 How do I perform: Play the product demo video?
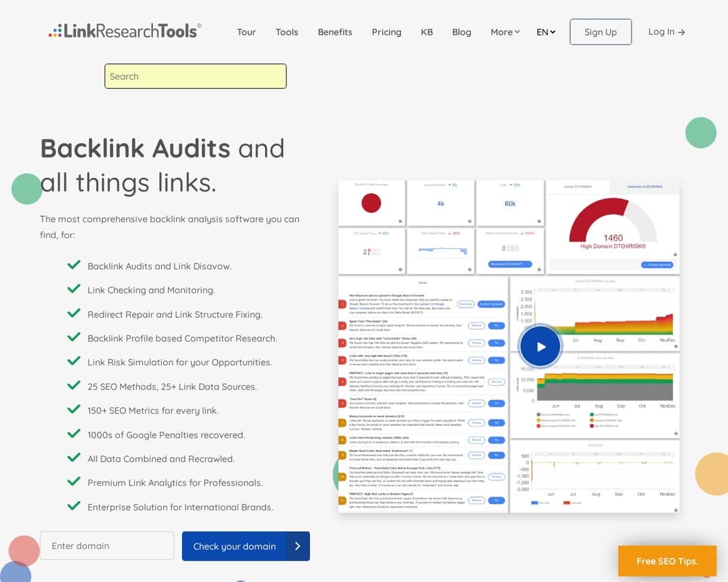coord(540,346)
